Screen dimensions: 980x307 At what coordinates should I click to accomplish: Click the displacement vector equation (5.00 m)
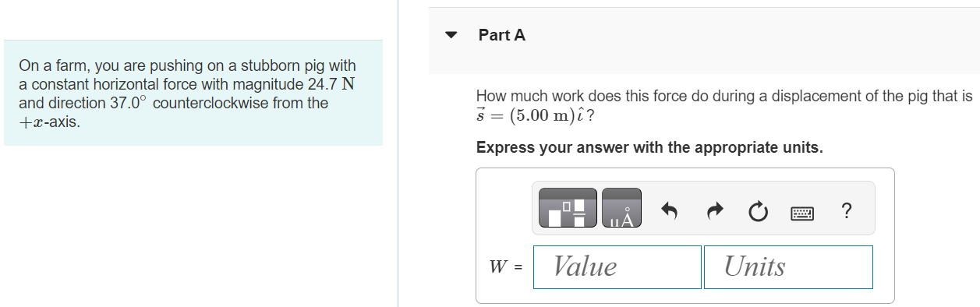tap(536, 115)
